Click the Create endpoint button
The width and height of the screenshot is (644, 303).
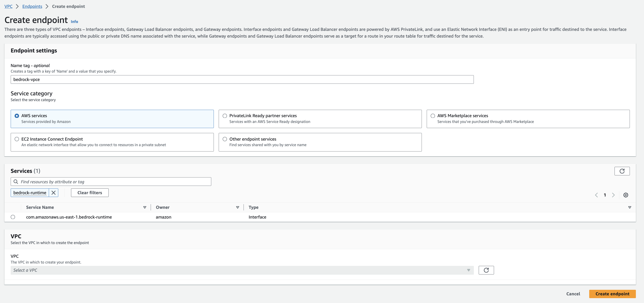[612, 294]
